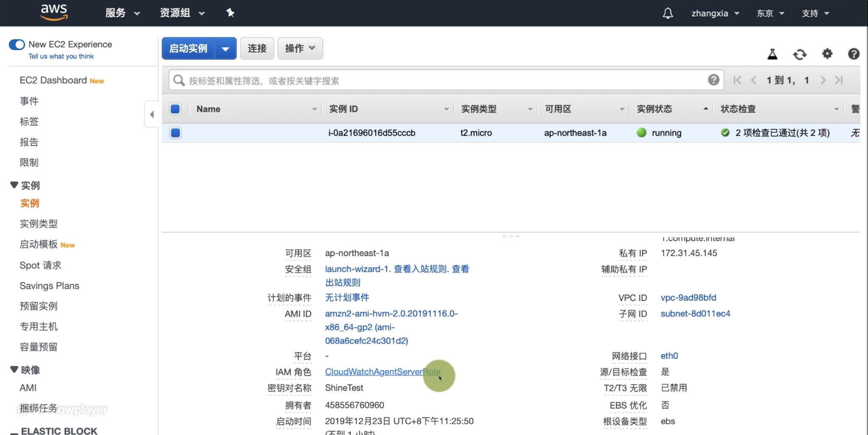868x435 pixels.
Task: Open 预留实例 reserved instances in sidebar
Action: [39, 306]
